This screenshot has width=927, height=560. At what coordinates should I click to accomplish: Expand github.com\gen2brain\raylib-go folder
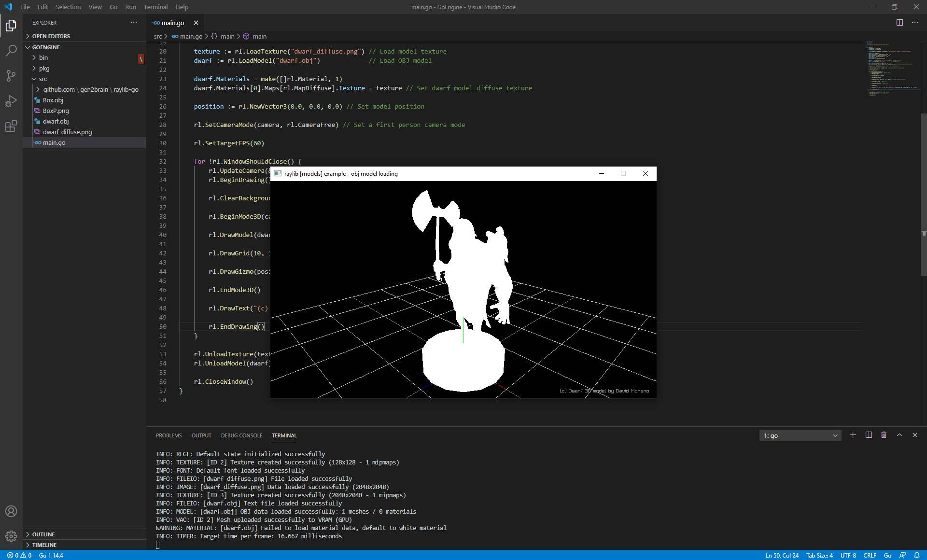pos(84,89)
